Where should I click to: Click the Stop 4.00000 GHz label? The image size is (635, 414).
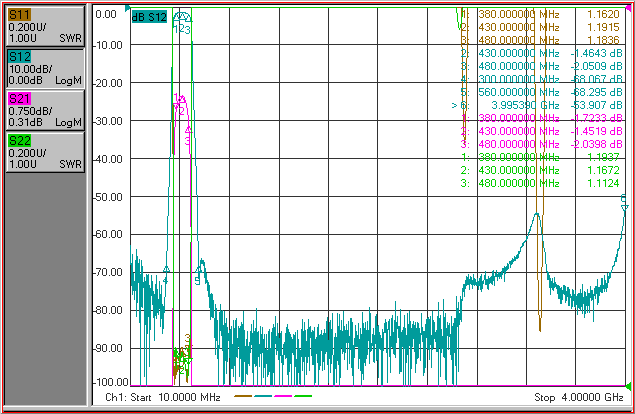coord(579,397)
